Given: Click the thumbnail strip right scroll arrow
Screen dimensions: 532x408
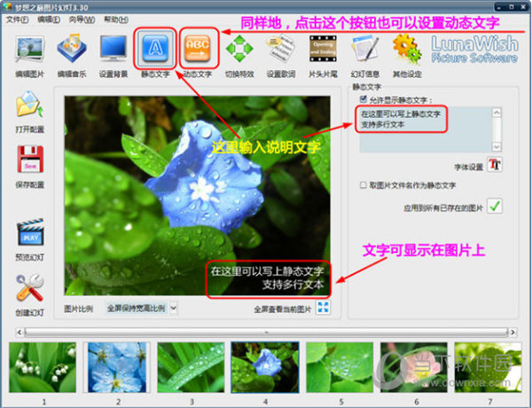Looking at the screenshot, I should coord(513,332).
